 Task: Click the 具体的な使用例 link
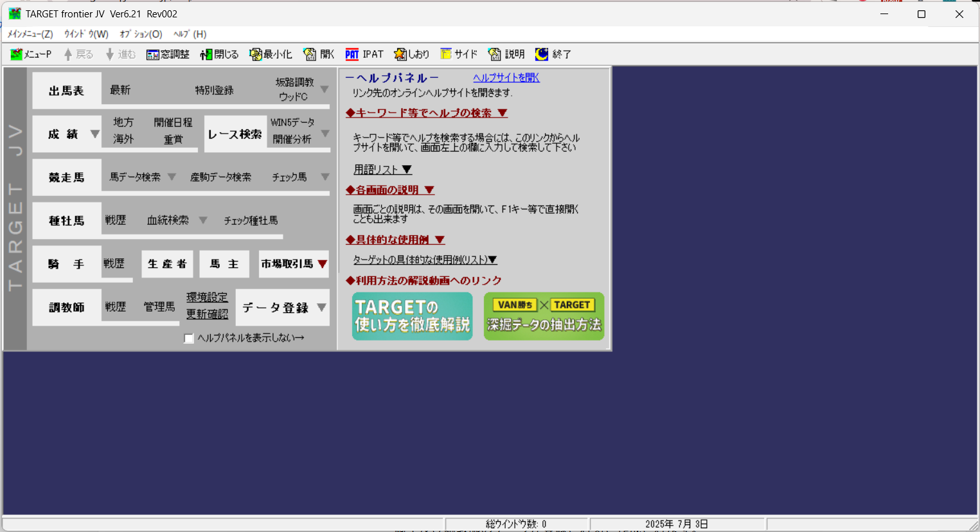pos(395,240)
